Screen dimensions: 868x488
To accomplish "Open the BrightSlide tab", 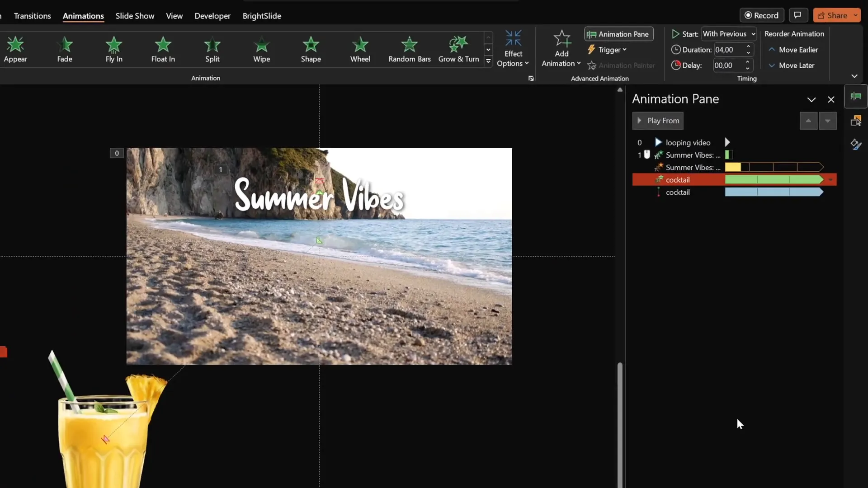I will (262, 16).
